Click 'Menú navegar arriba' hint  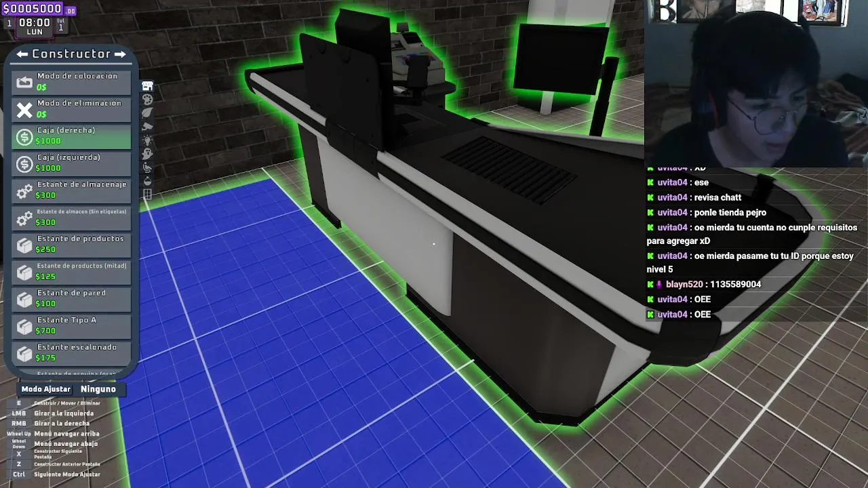pyautogui.click(x=66, y=434)
